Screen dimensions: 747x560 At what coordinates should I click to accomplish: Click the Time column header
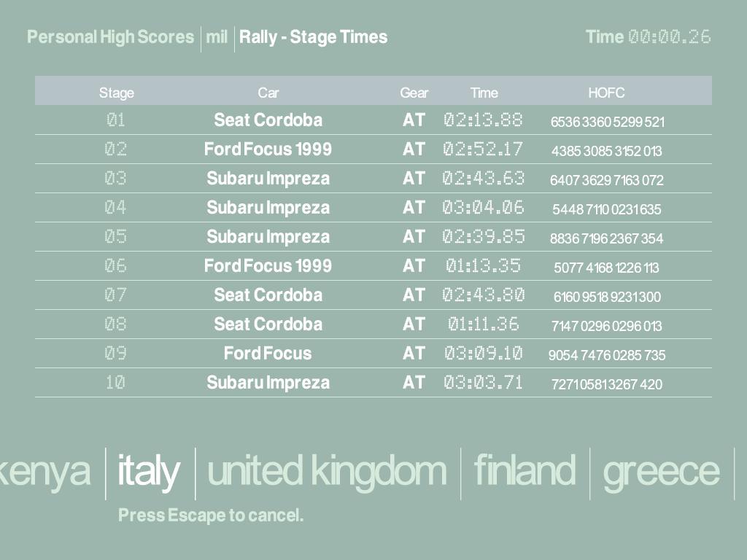tap(484, 93)
